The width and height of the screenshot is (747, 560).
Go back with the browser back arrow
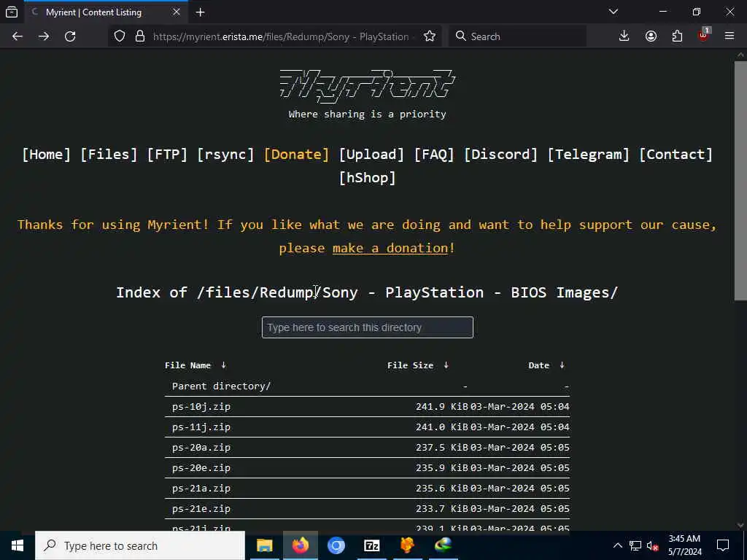(18, 36)
